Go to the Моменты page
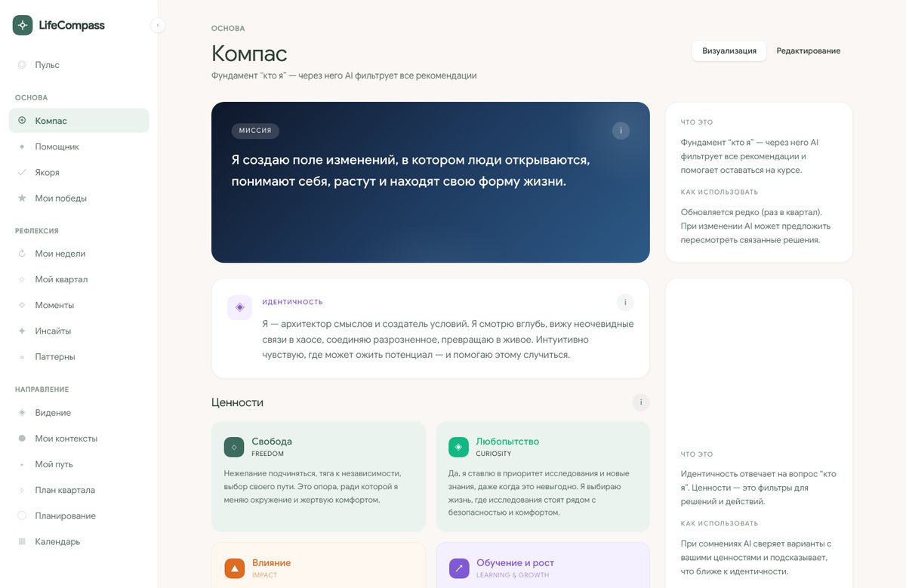906x588 pixels. pyautogui.click(x=79, y=305)
